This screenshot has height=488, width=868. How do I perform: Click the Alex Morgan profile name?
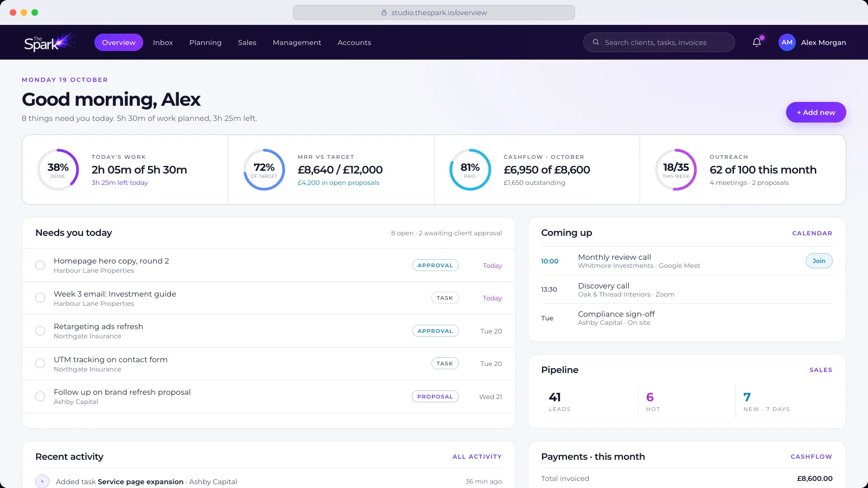[824, 42]
